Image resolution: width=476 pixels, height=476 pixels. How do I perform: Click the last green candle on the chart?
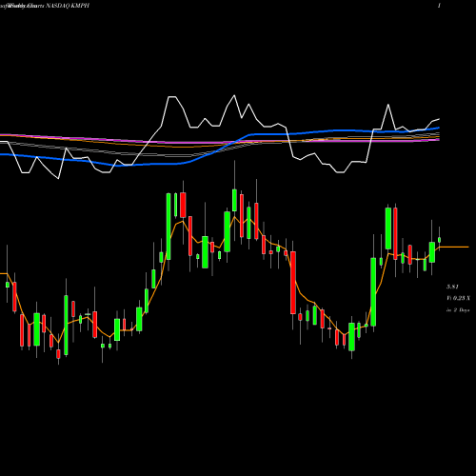pyautogui.click(x=440, y=240)
